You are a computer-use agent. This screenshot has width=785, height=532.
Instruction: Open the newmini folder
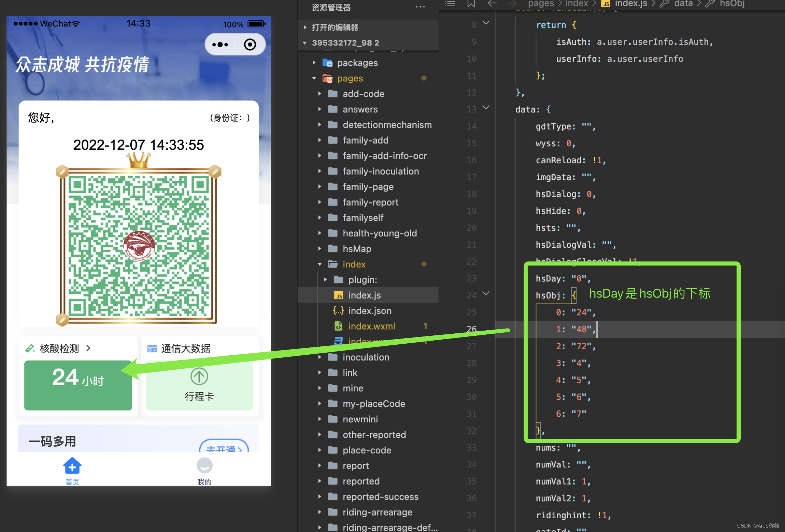[x=360, y=419]
